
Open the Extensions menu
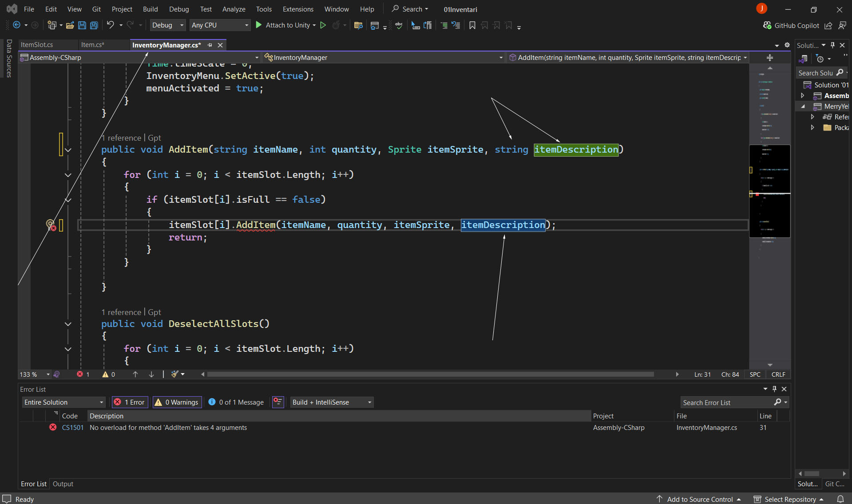point(297,9)
